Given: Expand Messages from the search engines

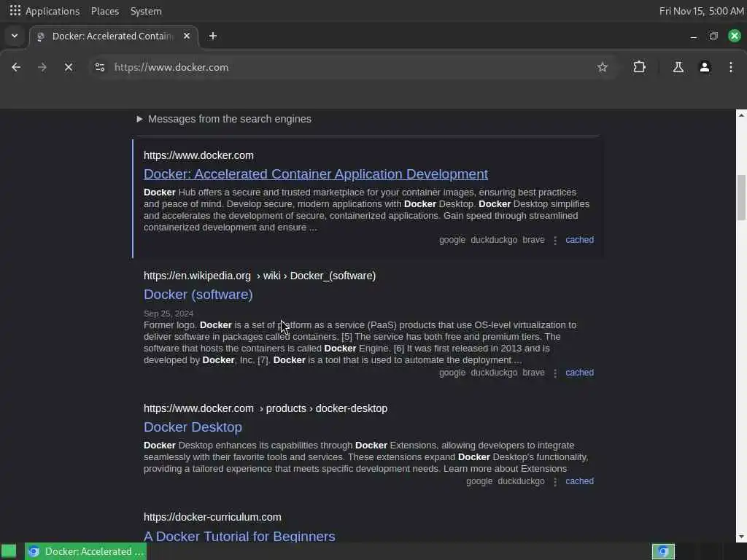Looking at the screenshot, I should pyautogui.click(x=224, y=119).
